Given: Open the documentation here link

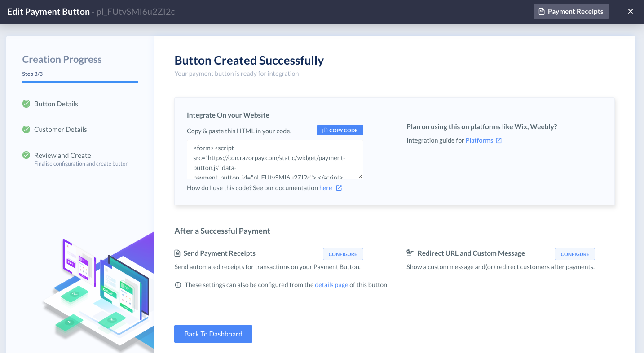Looking at the screenshot, I should pyautogui.click(x=326, y=188).
